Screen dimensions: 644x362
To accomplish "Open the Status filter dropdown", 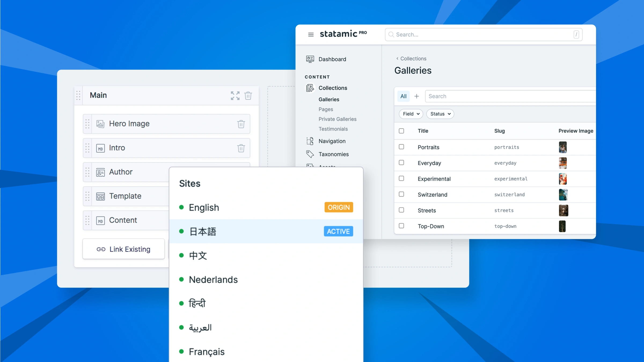I will click(x=440, y=114).
